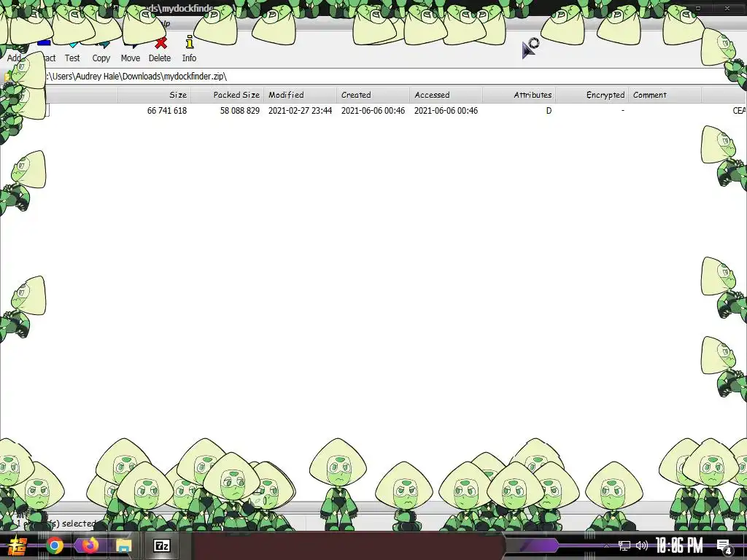Click the Add toolbar button

pos(13,58)
